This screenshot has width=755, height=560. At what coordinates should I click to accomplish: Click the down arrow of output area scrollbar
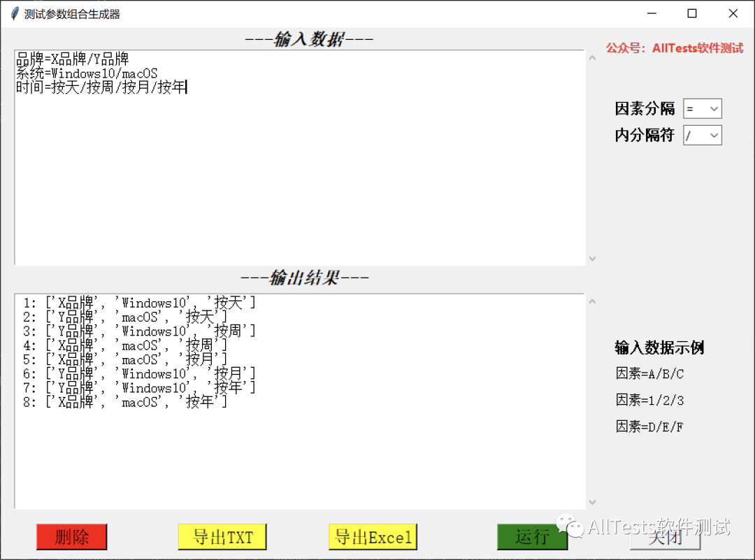(x=592, y=502)
